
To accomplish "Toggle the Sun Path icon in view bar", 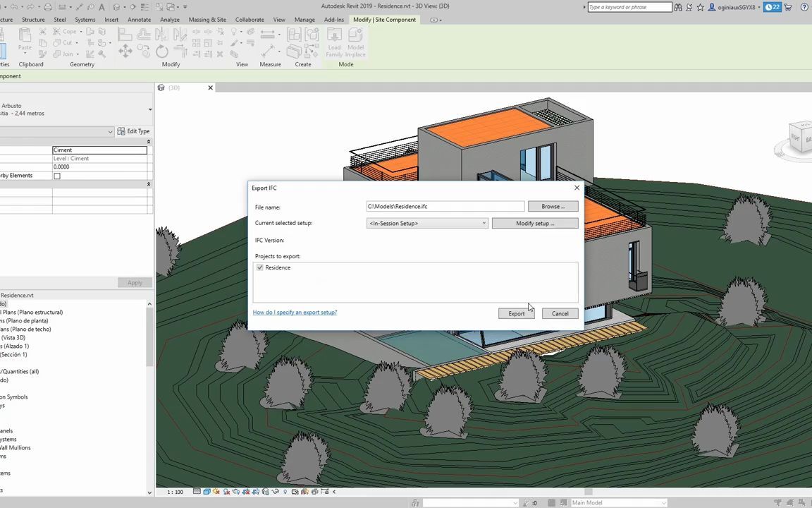I will coord(216,492).
